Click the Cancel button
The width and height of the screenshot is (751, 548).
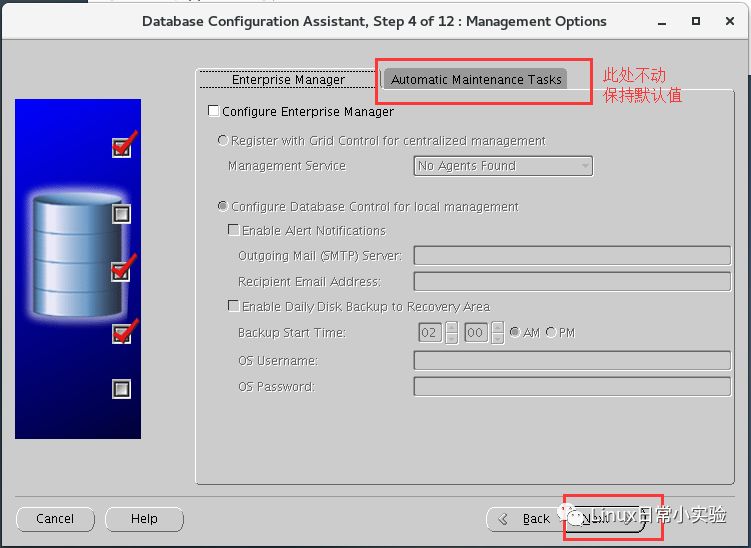pyautogui.click(x=56, y=519)
